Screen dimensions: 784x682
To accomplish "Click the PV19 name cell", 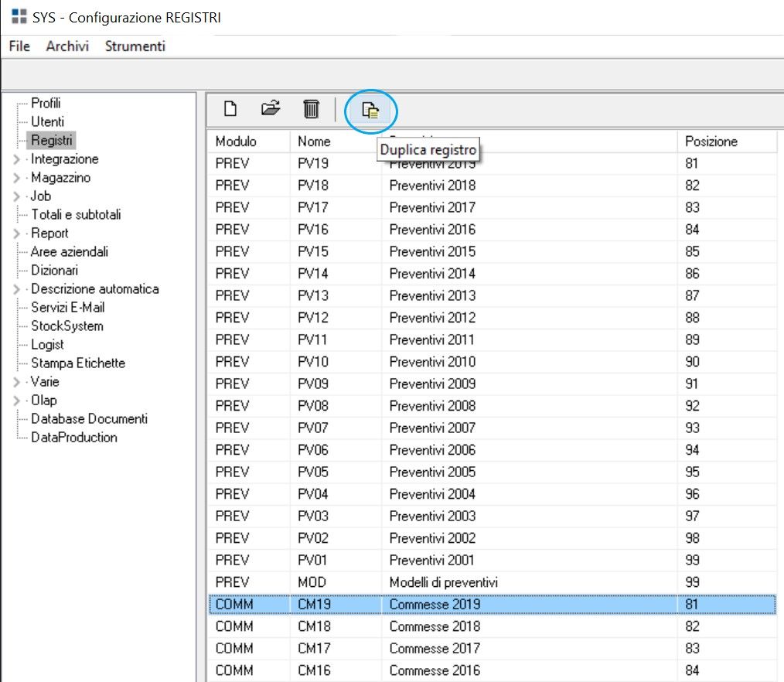I will [313, 163].
